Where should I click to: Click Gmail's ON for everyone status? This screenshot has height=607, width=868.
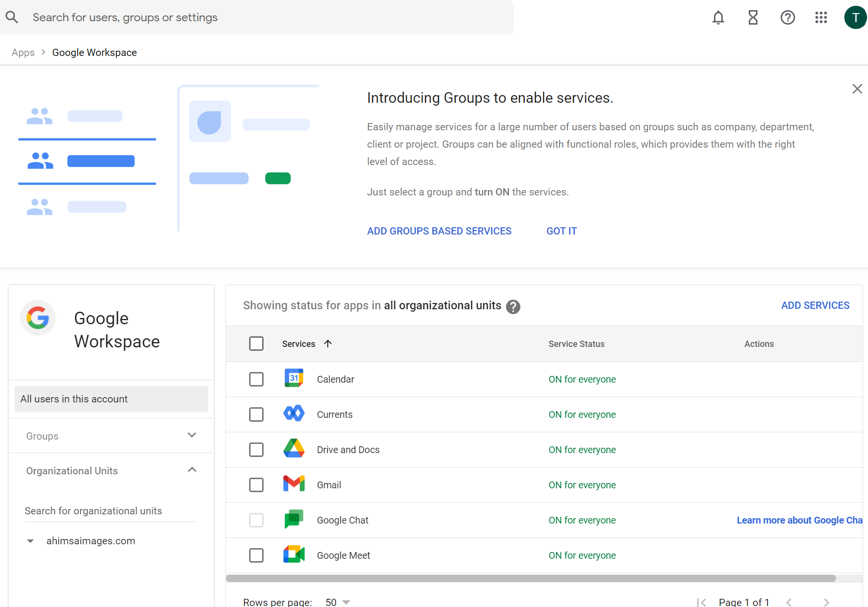(x=582, y=485)
